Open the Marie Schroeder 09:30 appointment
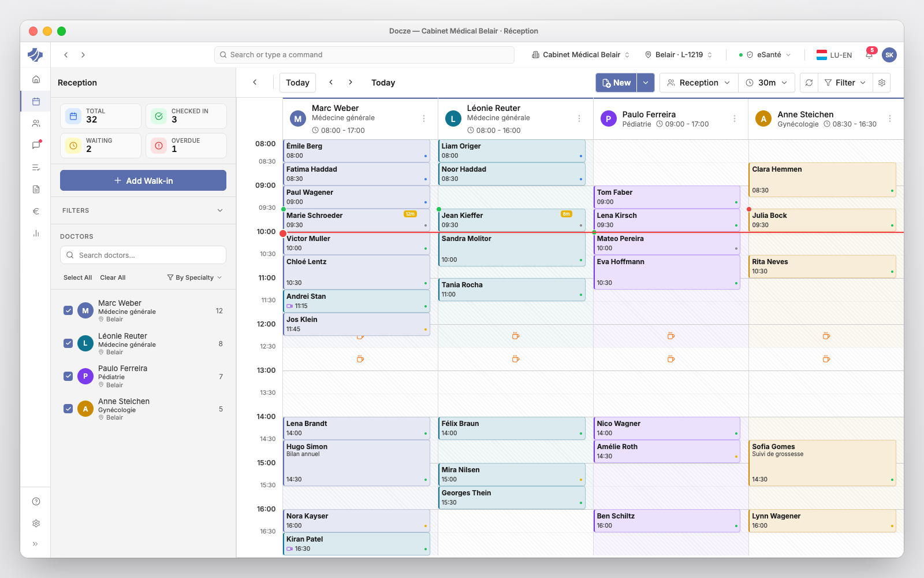Screen dimensions: 924x578 [356, 220]
